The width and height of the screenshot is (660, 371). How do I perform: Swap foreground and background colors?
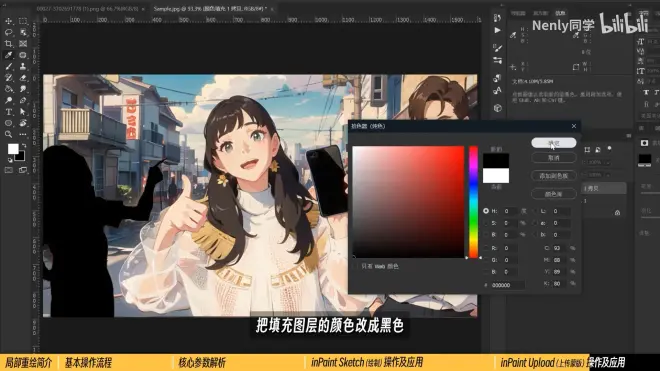24,145
